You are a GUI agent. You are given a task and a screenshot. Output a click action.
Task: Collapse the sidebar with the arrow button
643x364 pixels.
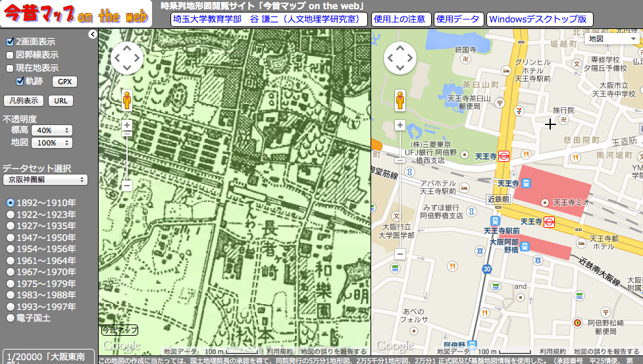click(x=93, y=34)
